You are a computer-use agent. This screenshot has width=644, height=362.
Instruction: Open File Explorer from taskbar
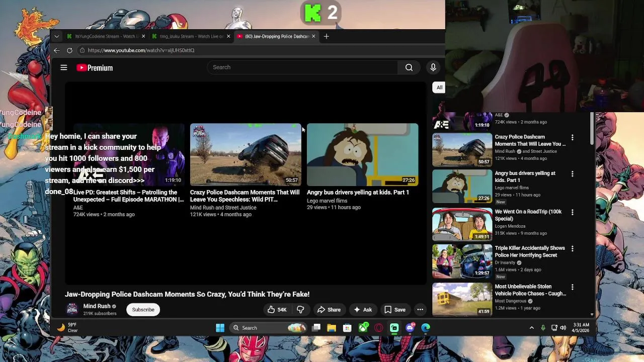pos(332,328)
